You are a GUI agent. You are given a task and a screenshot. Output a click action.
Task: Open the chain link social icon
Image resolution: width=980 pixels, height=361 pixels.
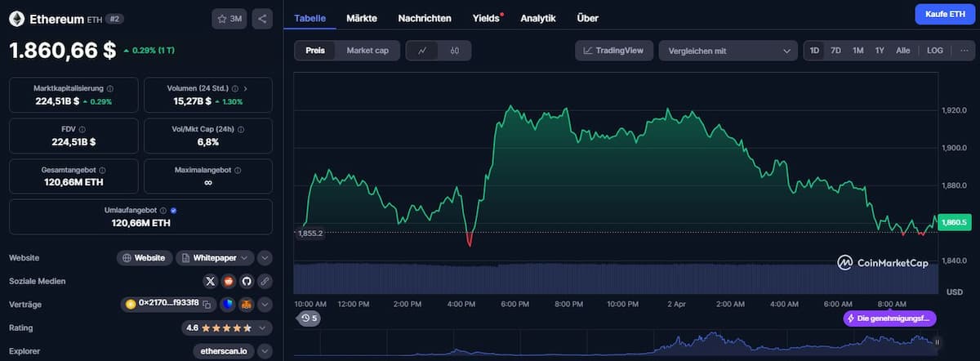click(265, 281)
